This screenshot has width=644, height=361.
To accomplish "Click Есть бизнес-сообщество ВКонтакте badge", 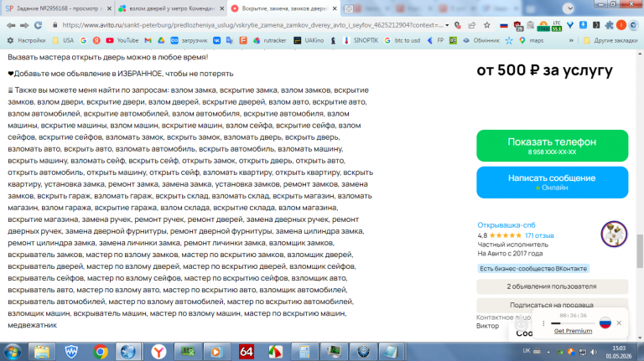I will (x=533, y=269).
